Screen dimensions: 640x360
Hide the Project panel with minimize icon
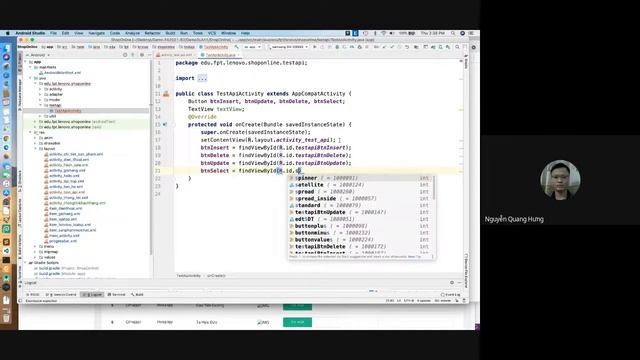click(x=149, y=55)
